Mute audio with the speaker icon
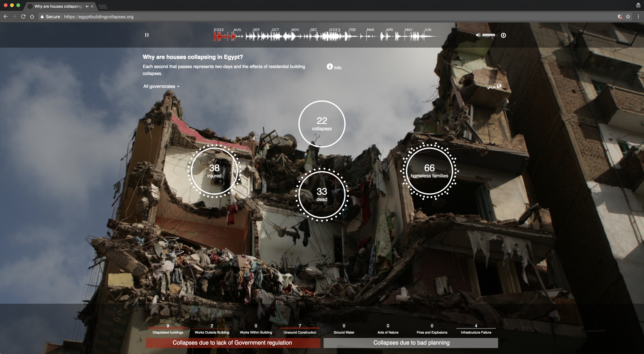Image resolution: width=644 pixels, height=354 pixels. pos(478,35)
